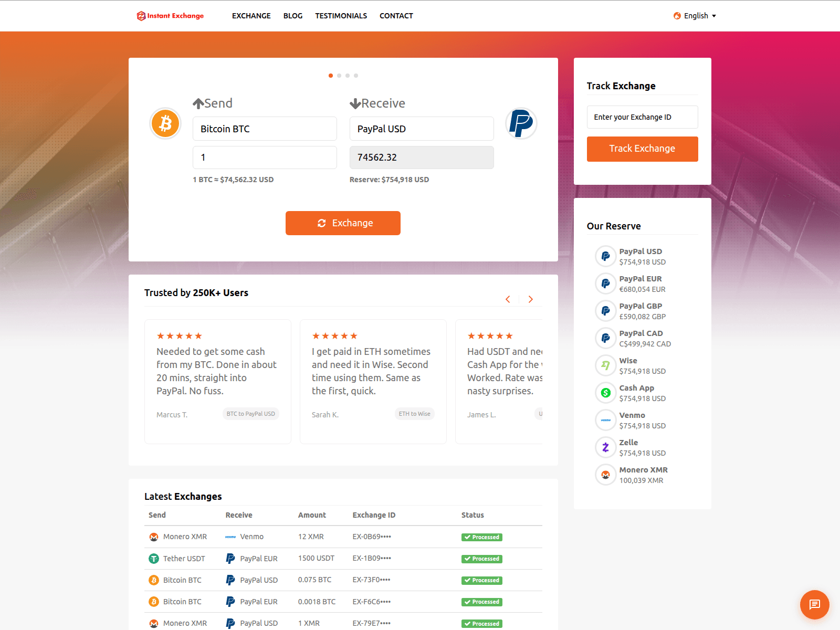The height and width of the screenshot is (630, 840).
Task: Click the orange Exchange button
Action: 343,223
